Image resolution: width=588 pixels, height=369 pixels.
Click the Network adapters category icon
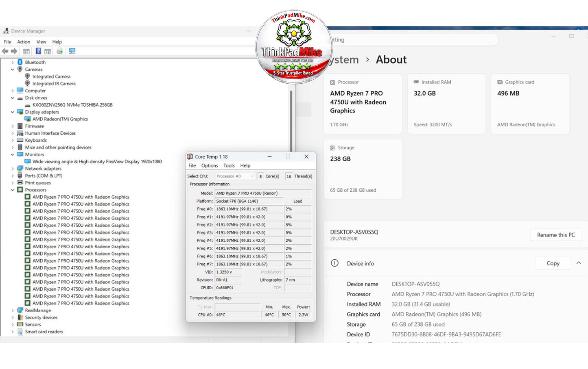tap(20, 169)
